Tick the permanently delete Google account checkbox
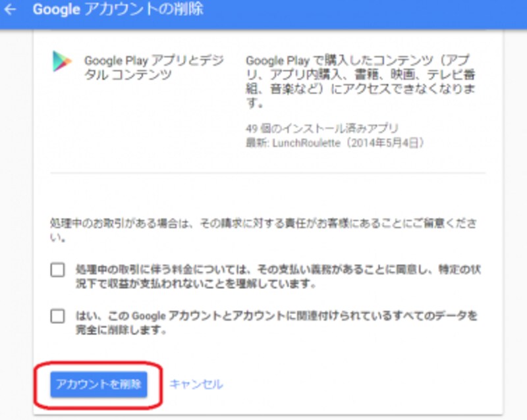The height and width of the screenshot is (420, 527). click(x=57, y=316)
